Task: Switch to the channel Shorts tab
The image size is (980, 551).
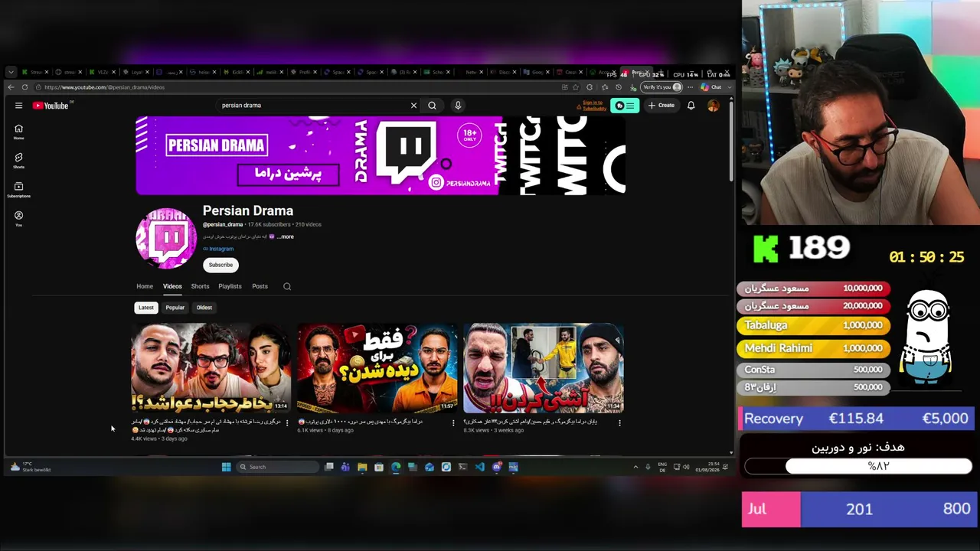Action: pyautogui.click(x=200, y=286)
